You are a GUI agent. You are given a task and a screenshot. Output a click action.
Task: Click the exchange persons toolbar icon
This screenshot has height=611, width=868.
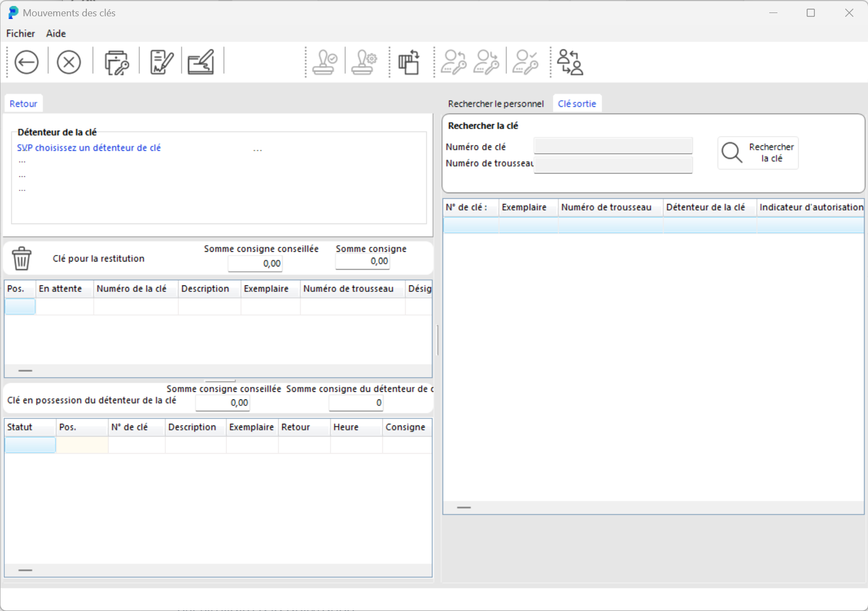coord(570,62)
